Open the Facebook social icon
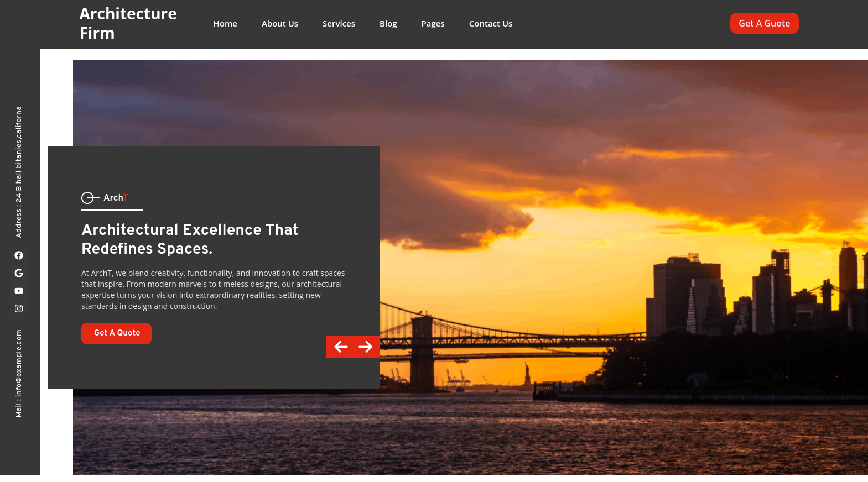Viewport: 868px width, 482px height. click(19, 255)
